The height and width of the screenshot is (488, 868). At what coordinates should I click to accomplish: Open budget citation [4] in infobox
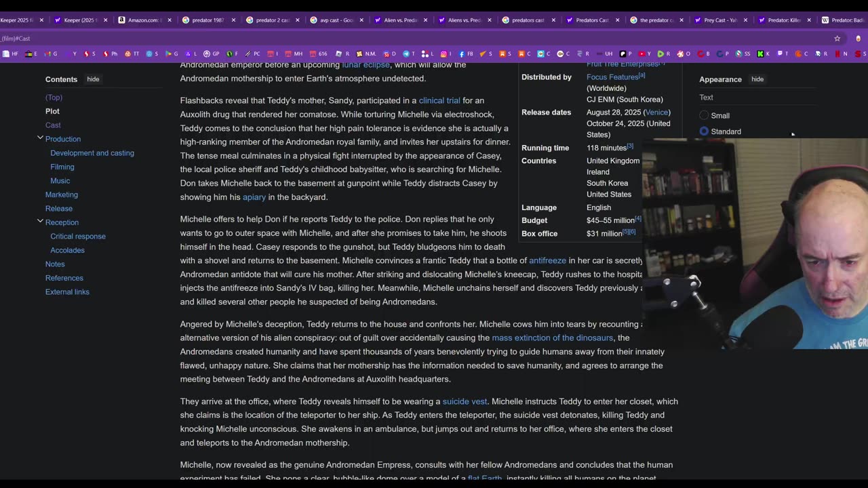(638, 218)
